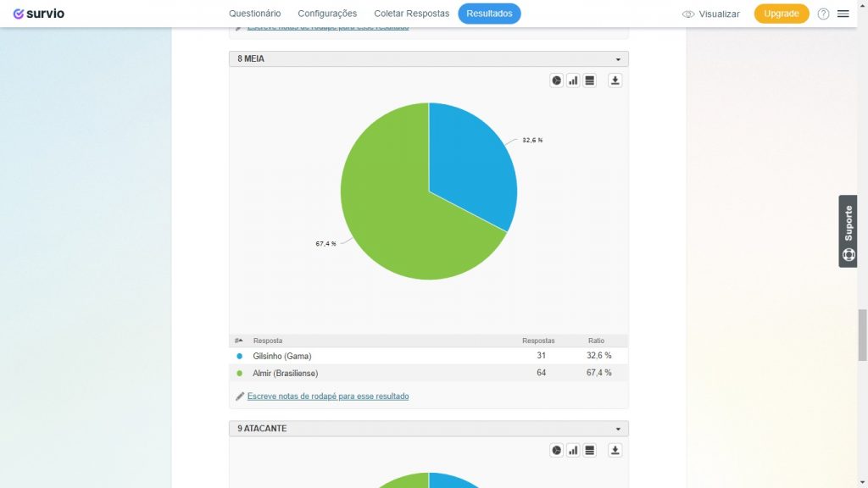This screenshot has width=868, height=488.
Task: Click the 32,6 % pie chart label
Action: [x=532, y=140]
